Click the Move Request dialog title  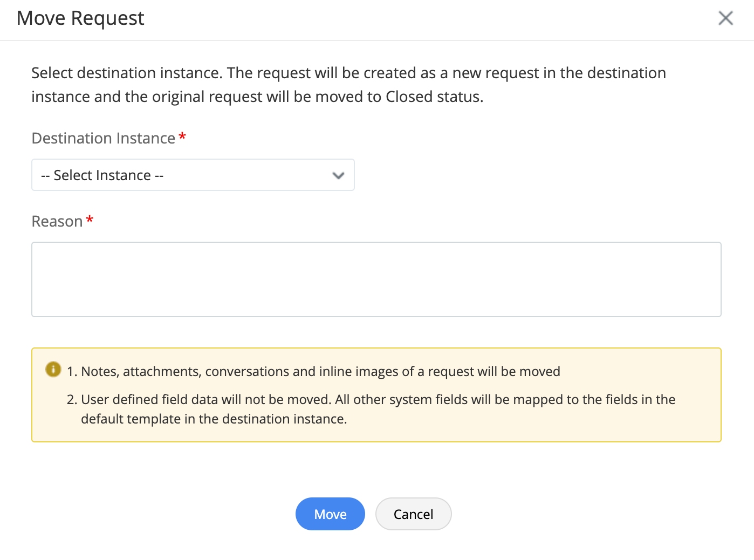(x=80, y=18)
